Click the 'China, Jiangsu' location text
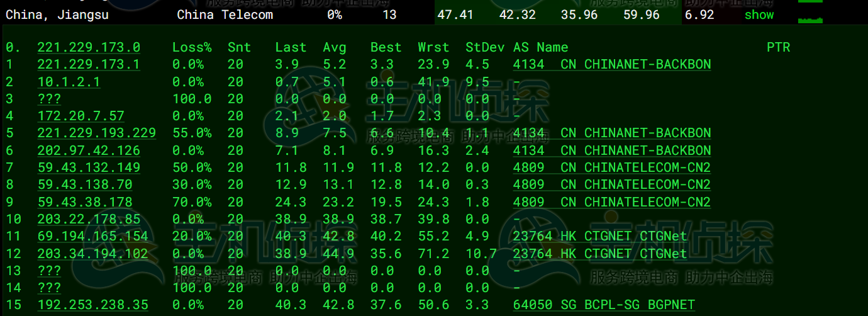868x316 pixels. coord(57,14)
